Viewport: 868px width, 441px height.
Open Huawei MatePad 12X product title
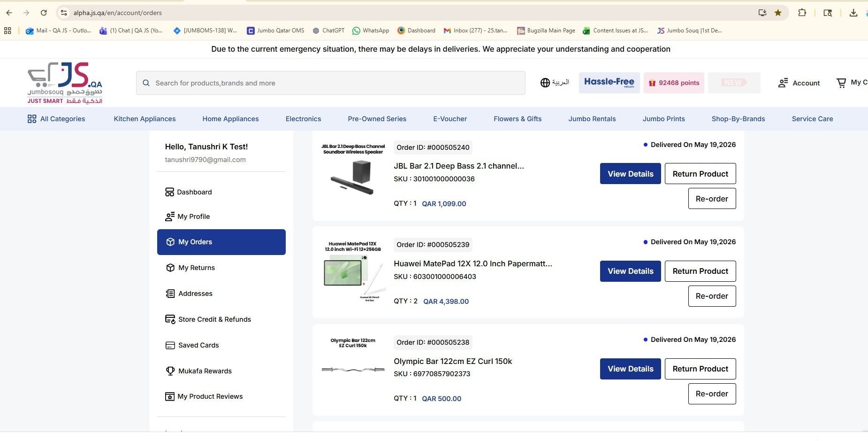click(473, 263)
